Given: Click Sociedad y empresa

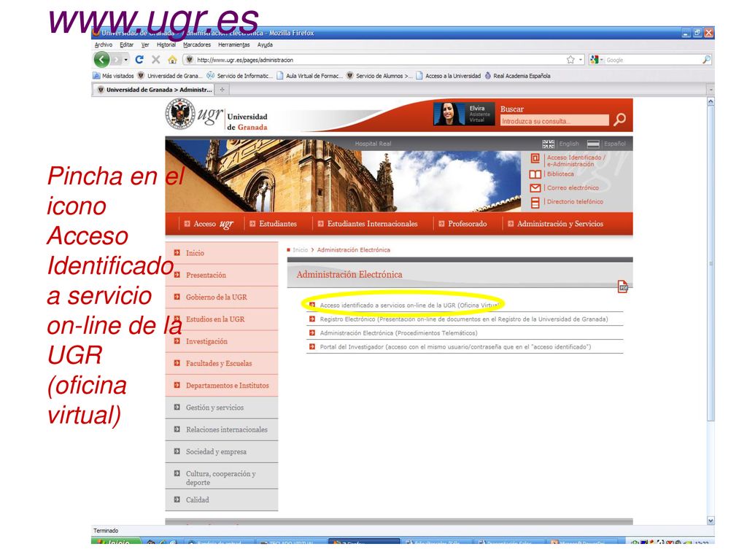Looking at the screenshot, I should [222, 451].
